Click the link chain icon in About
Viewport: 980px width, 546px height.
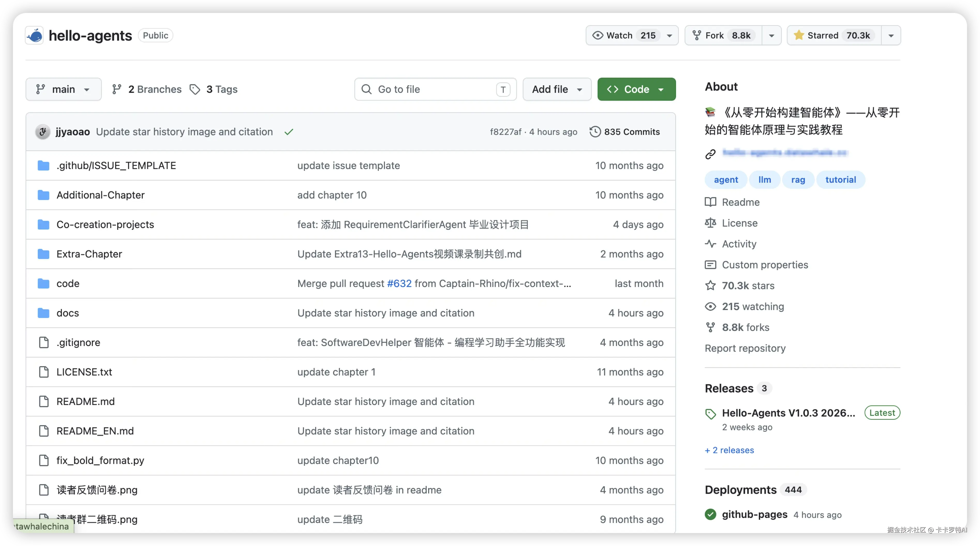[710, 154]
